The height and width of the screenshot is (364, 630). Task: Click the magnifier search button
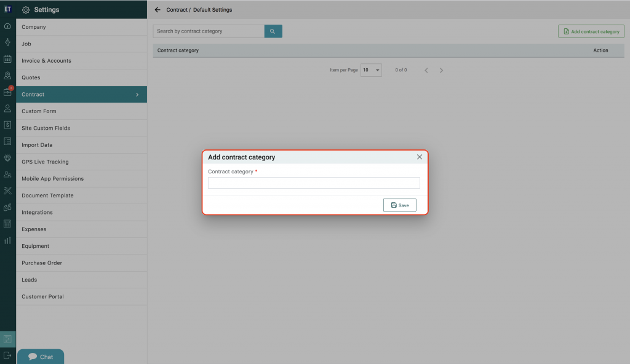tap(273, 31)
